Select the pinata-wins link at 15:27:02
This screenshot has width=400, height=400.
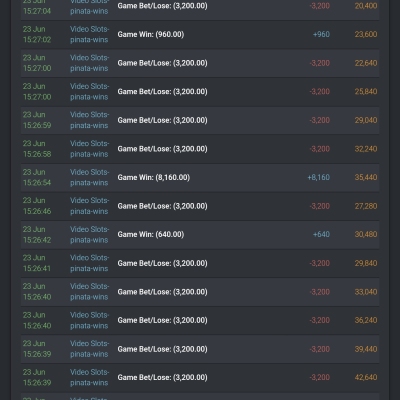pos(89,40)
